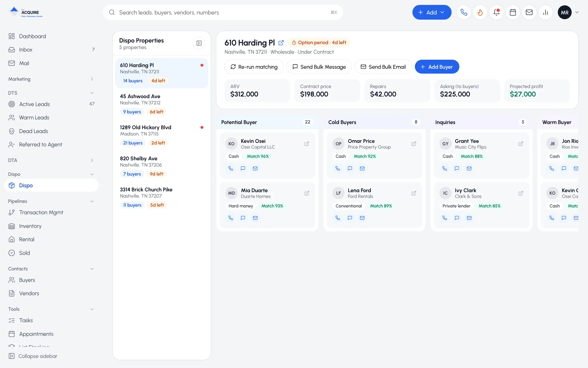This screenshot has width=588, height=368.
Task: Open the calendar icon in top bar
Action: click(x=513, y=12)
